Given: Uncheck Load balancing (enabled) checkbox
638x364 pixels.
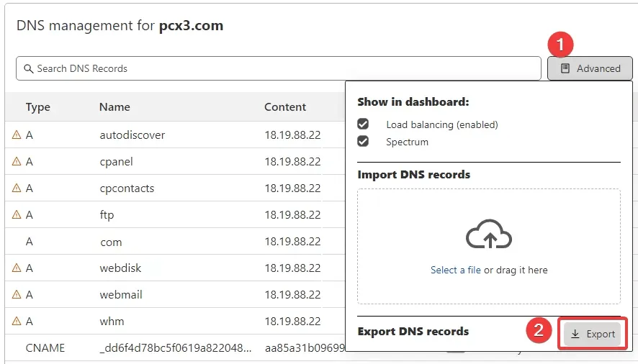Looking at the screenshot, I should (x=363, y=124).
